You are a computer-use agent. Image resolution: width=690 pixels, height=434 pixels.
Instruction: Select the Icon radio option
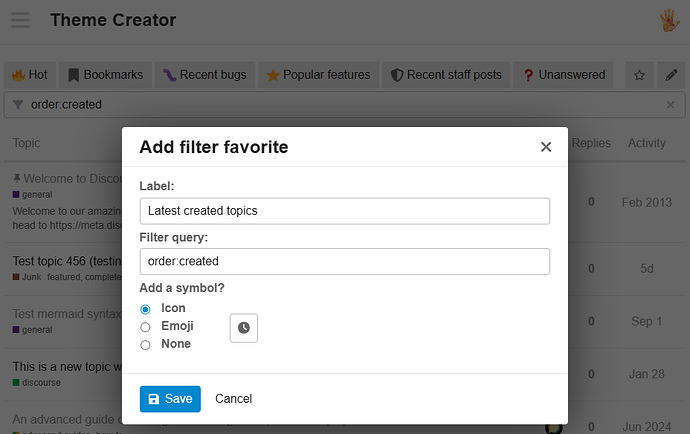pyautogui.click(x=145, y=309)
